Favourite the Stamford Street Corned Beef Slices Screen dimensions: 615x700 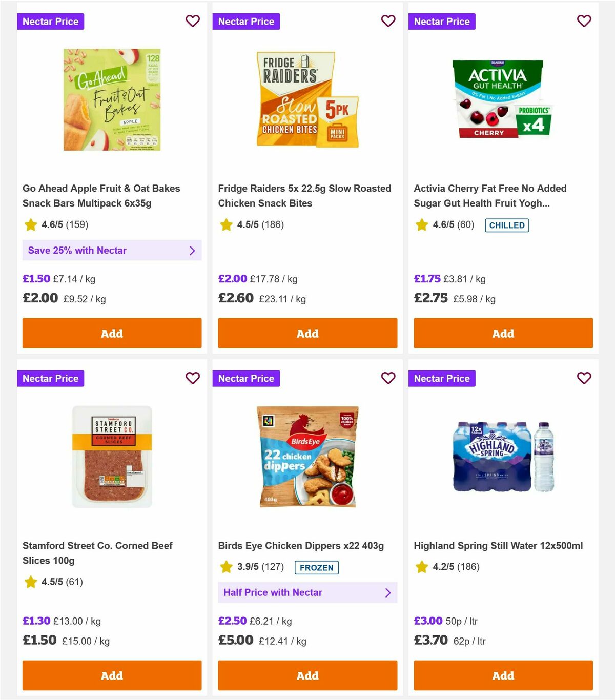(193, 378)
